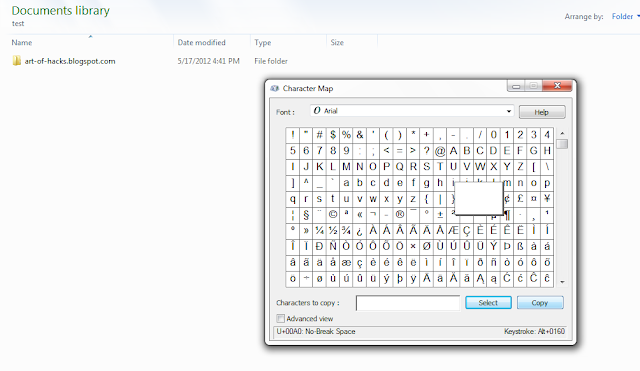Select the lowercase æ ligature cell

click(x=346, y=262)
